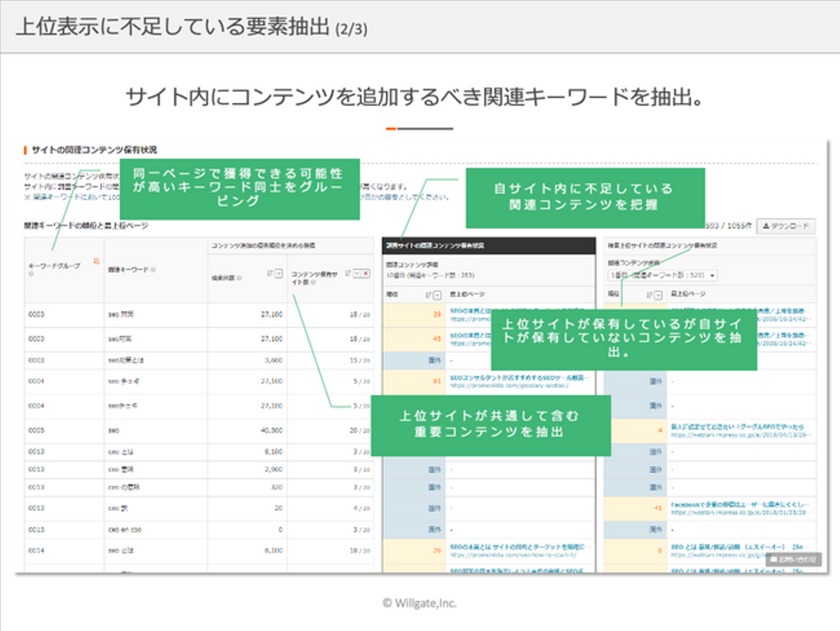840x631 pixels.
Task: Click the 順位 sort icon in the right panel
Action: (x=649, y=295)
